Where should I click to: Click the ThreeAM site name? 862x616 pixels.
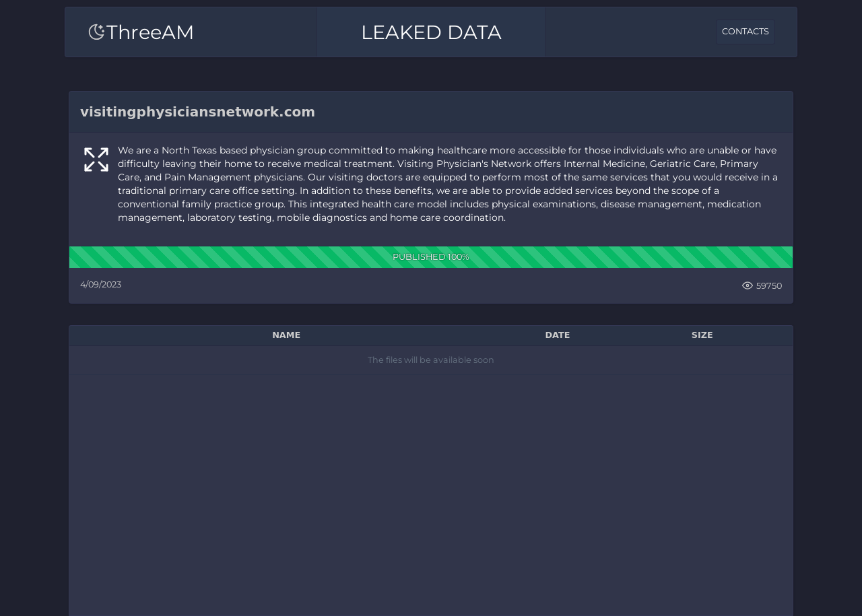click(x=150, y=32)
